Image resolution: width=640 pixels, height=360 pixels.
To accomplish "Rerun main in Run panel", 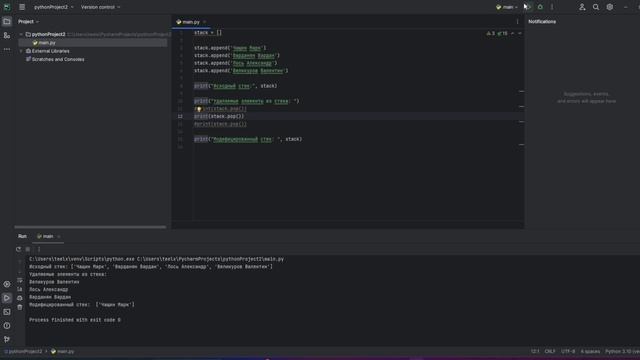I will click(18, 249).
